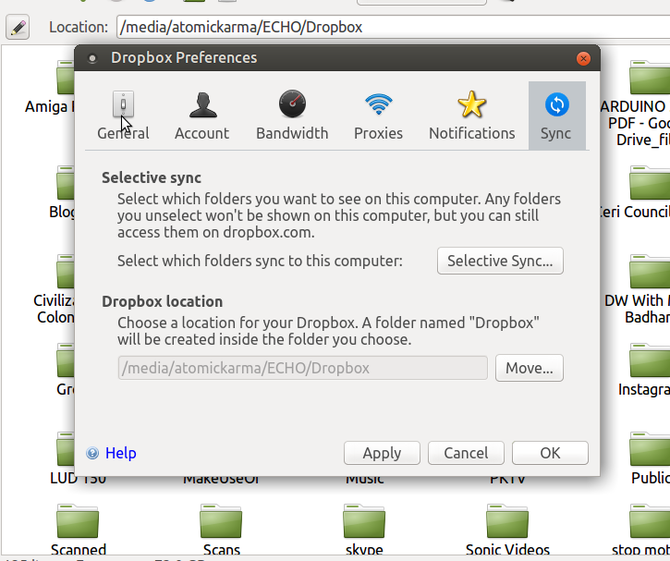This screenshot has width=670, height=561.
Task: Open the Civilization Colony folder
Action: click(x=56, y=290)
